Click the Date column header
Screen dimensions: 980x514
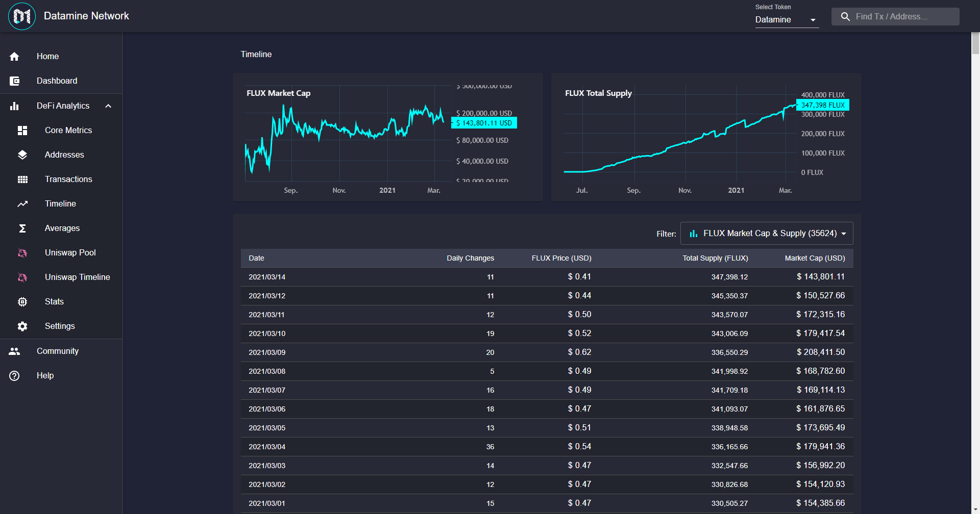[x=256, y=259]
